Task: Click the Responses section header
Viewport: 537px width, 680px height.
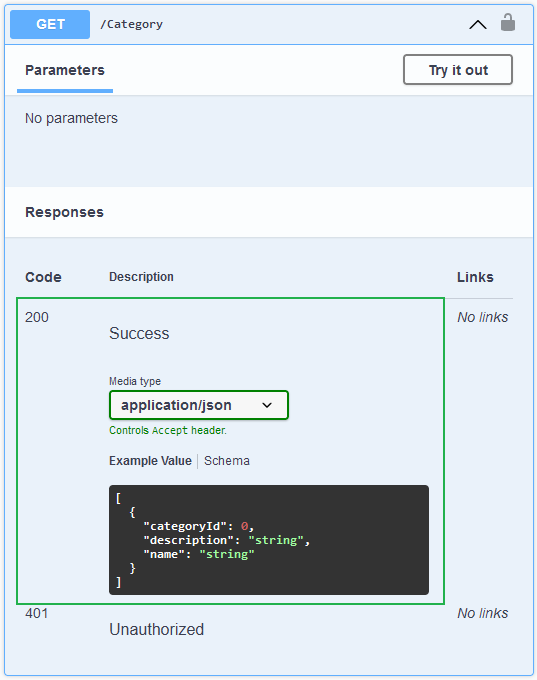Action: (65, 212)
